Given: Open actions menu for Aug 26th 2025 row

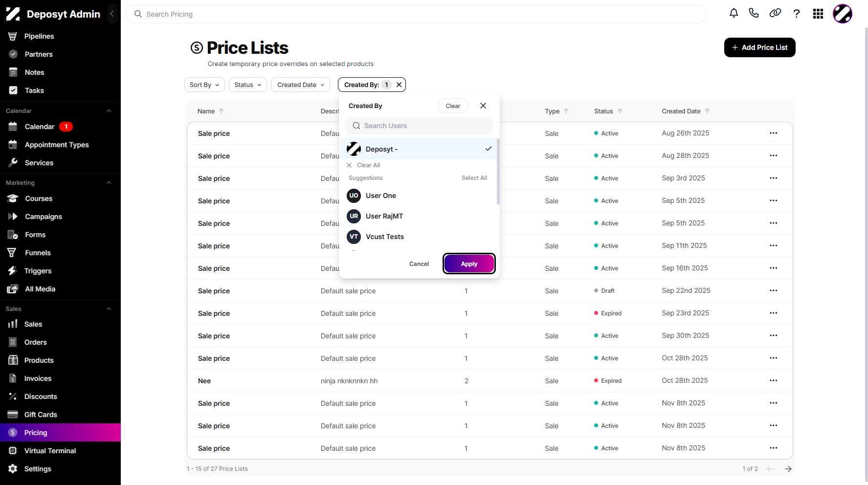Looking at the screenshot, I should (x=774, y=133).
